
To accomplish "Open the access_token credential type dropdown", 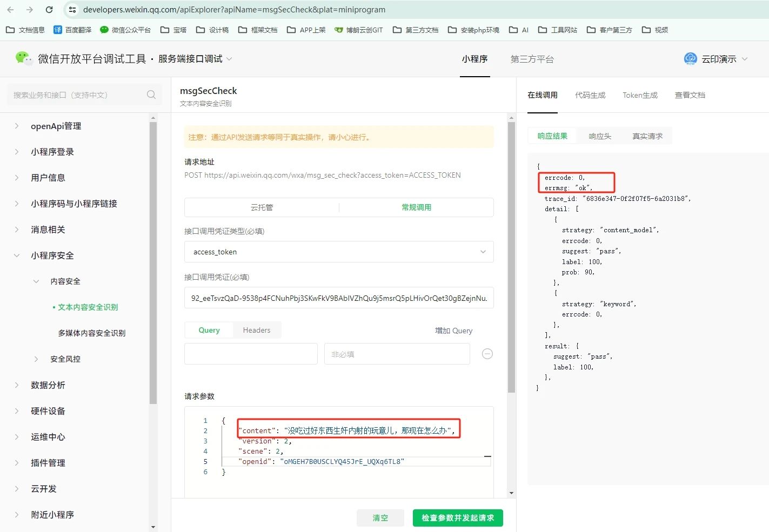I will (x=339, y=252).
